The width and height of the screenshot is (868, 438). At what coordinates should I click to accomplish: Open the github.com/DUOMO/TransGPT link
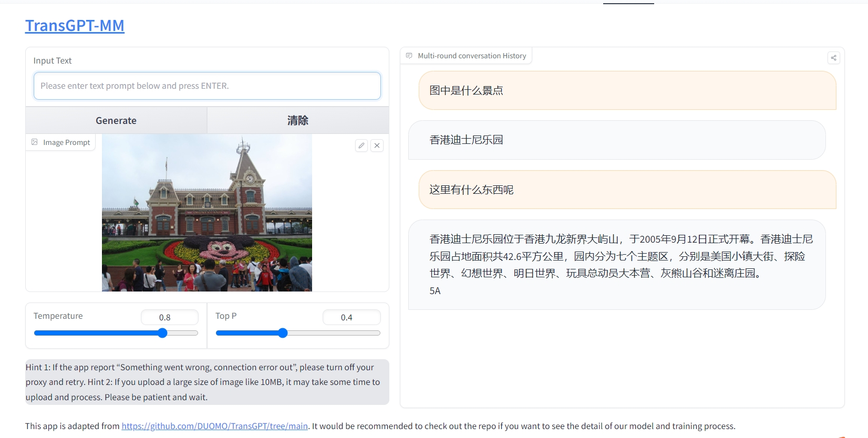(215, 426)
